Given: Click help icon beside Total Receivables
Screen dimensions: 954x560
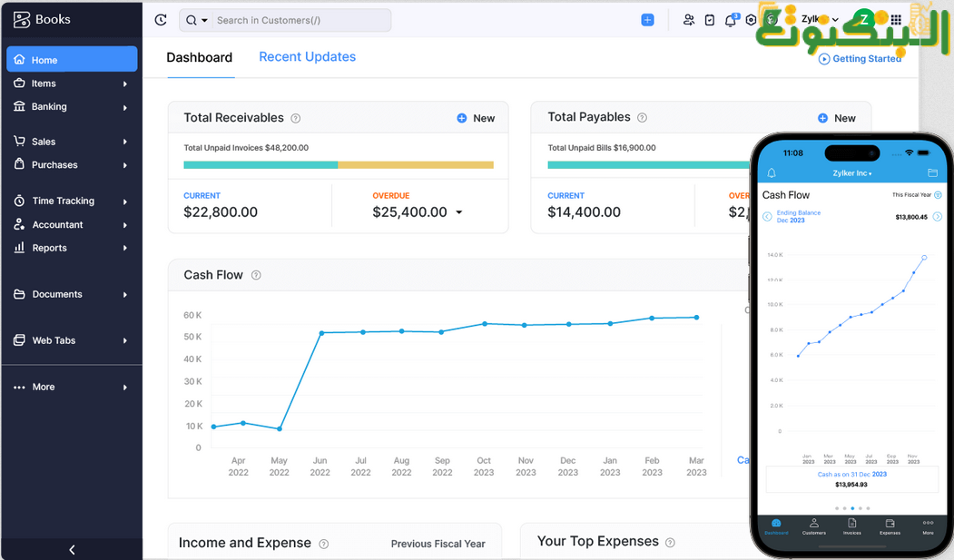Looking at the screenshot, I should click(296, 119).
